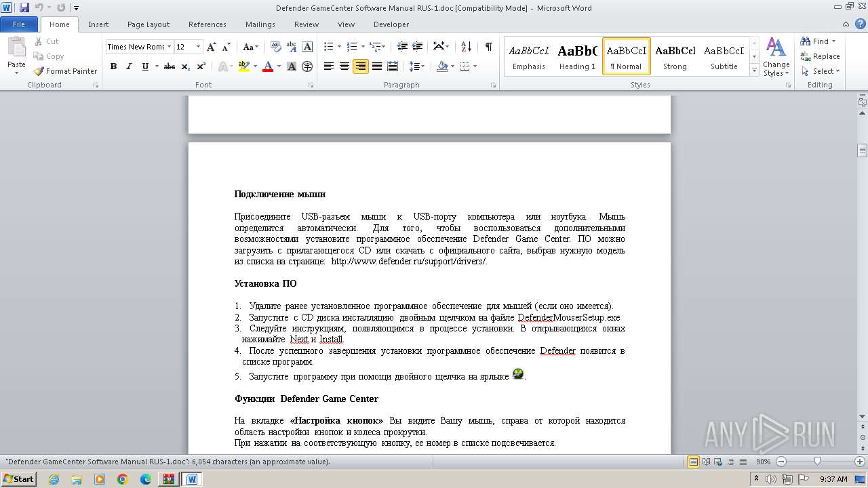Click Change Styles button
868x488 pixels.
click(776, 57)
